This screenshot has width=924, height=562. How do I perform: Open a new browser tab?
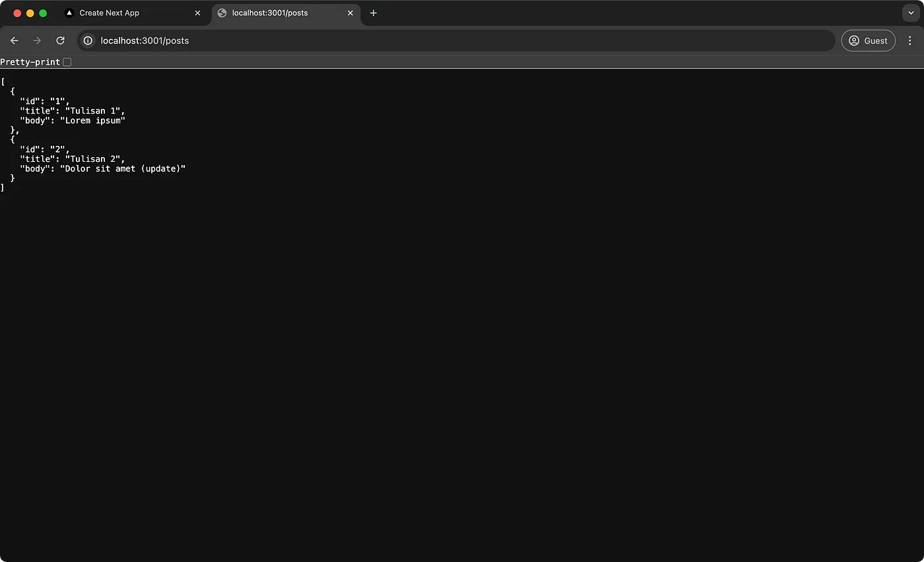click(x=373, y=13)
